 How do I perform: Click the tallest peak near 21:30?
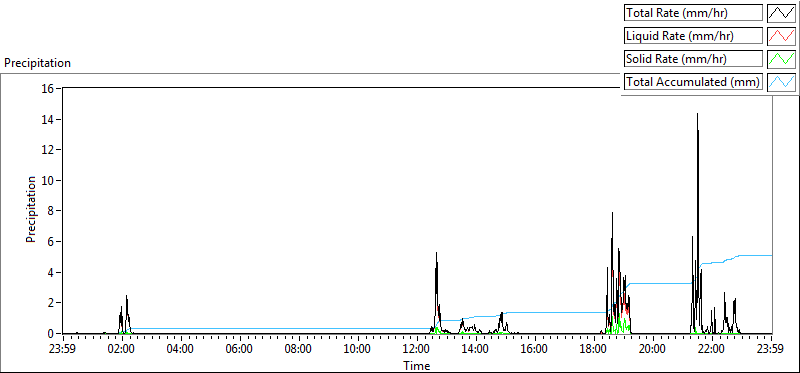click(x=697, y=114)
